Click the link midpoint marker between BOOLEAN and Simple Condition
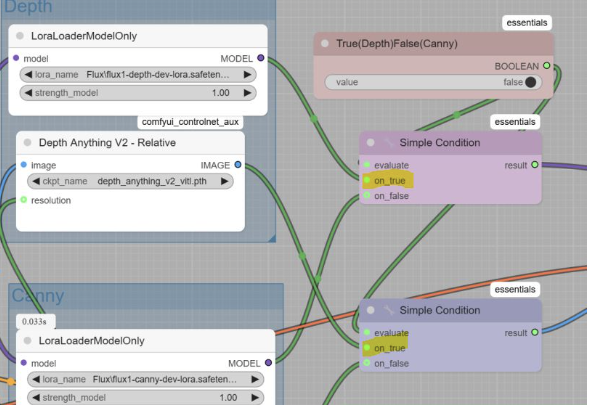 pos(456,115)
